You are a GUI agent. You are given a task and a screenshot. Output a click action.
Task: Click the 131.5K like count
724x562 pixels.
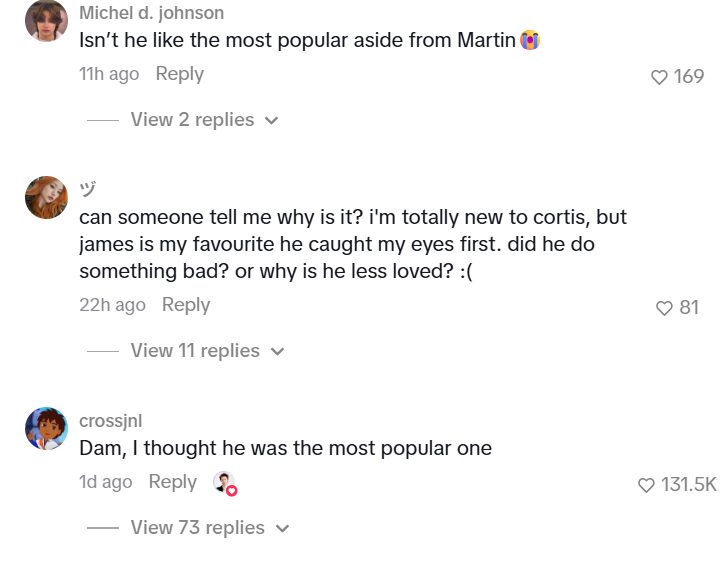pyautogui.click(x=689, y=484)
